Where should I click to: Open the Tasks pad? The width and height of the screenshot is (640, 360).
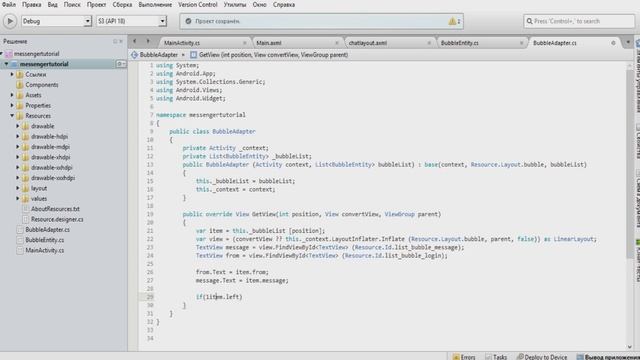496,357
